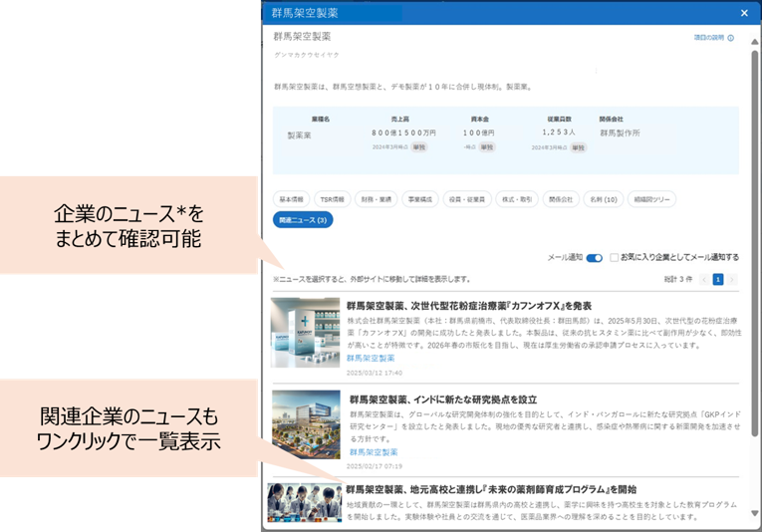The height and width of the screenshot is (532, 762).
Task: Click the scrollbar down arrow
Action: click(x=754, y=513)
